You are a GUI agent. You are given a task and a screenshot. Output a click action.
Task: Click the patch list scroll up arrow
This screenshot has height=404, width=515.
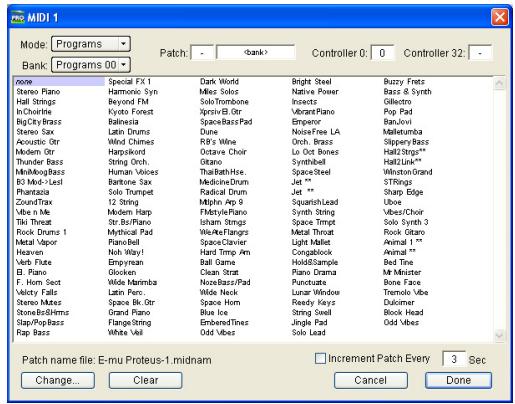(499, 83)
